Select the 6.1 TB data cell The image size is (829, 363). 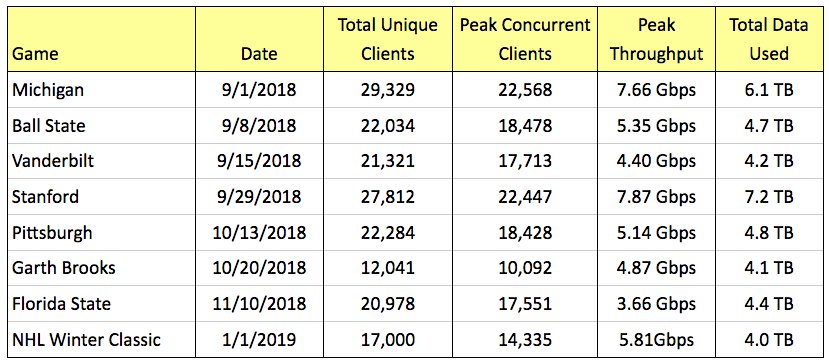769,90
